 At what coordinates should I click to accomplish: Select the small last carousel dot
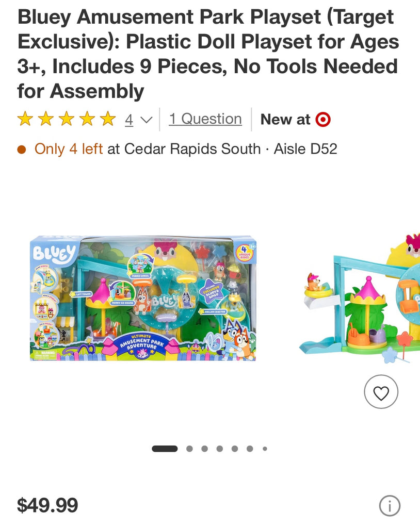coord(265,449)
